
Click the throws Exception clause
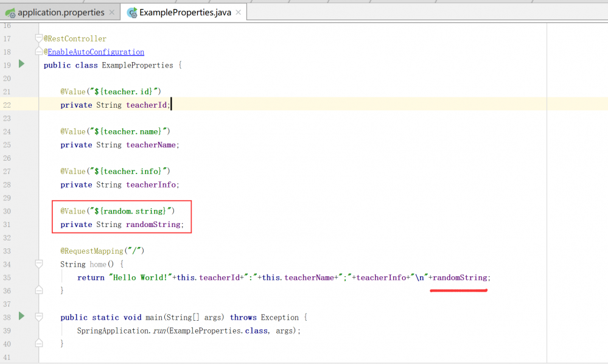click(265, 318)
